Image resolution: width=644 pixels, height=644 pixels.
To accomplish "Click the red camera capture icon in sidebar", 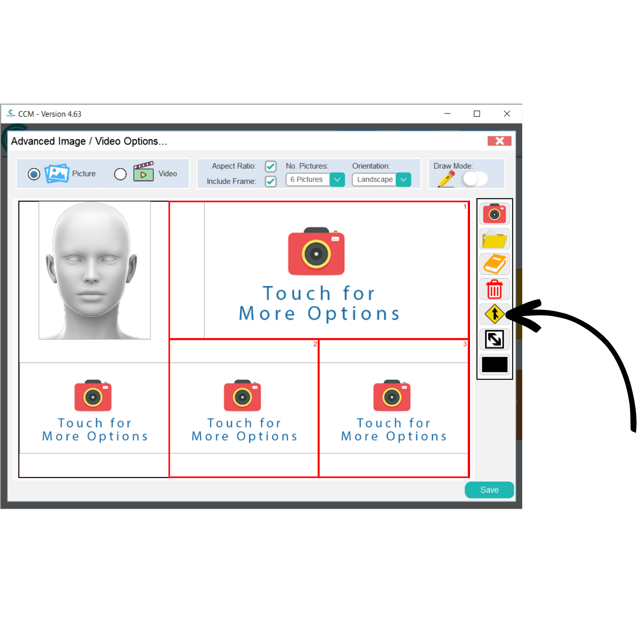I will (x=494, y=214).
